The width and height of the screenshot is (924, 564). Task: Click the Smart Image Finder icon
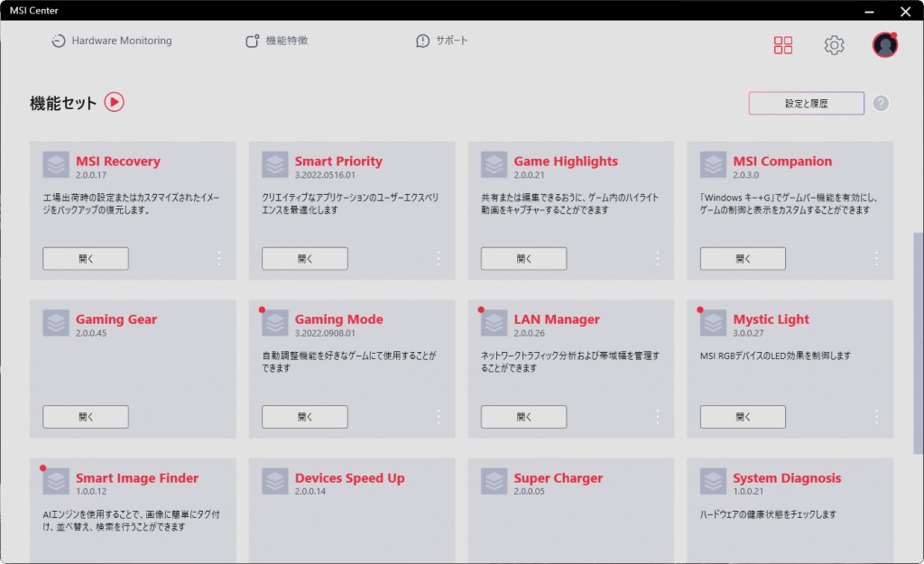pyautogui.click(x=56, y=481)
